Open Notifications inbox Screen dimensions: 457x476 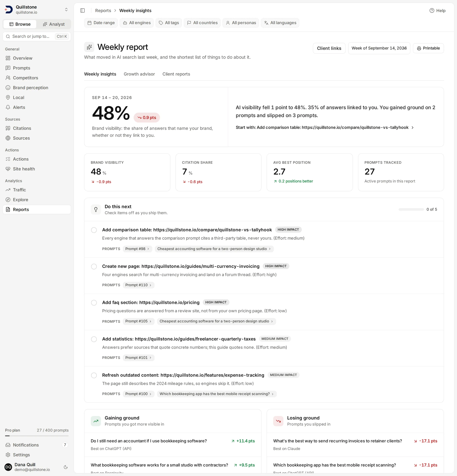tap(37, 445)
